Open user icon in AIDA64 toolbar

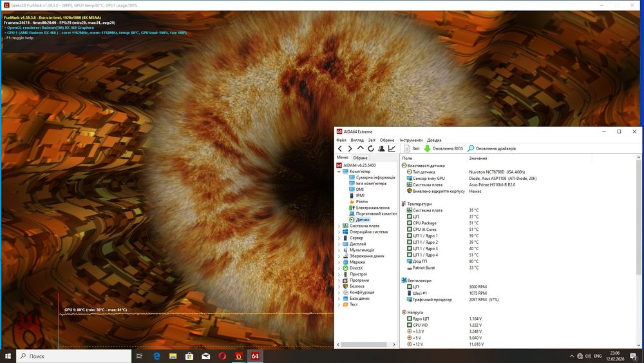coord(381,148)
